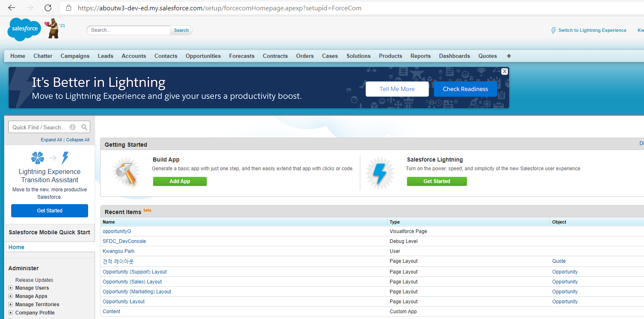Click the Salesforce cloud logo
644x319 pixels.
24,29
